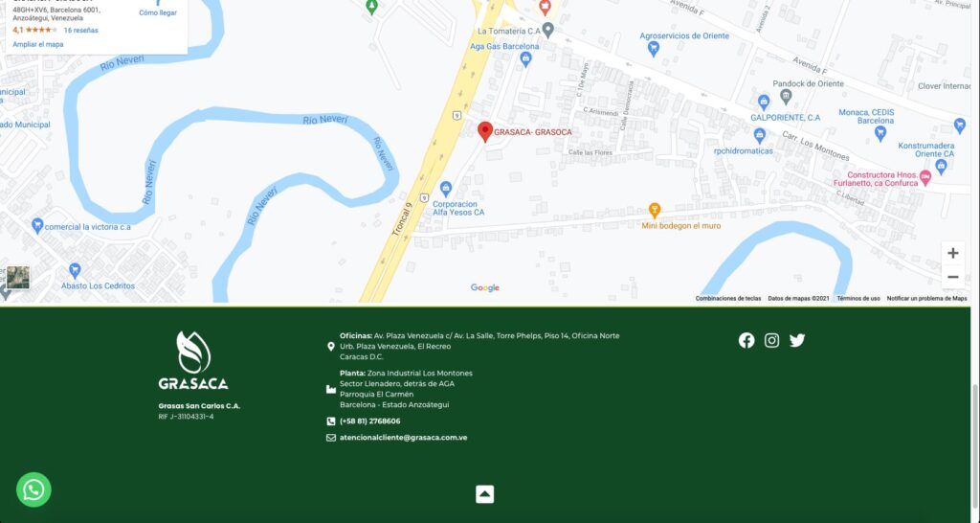Open the Twitter profile icon
Screen dimensions: 980x523
click(x=797, y=340)
